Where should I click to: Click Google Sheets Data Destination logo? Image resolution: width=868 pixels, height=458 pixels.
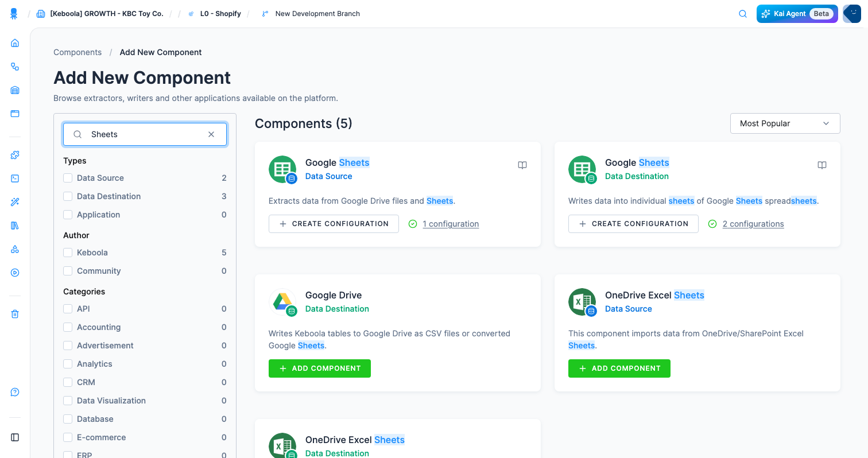(x=582, y=170)
